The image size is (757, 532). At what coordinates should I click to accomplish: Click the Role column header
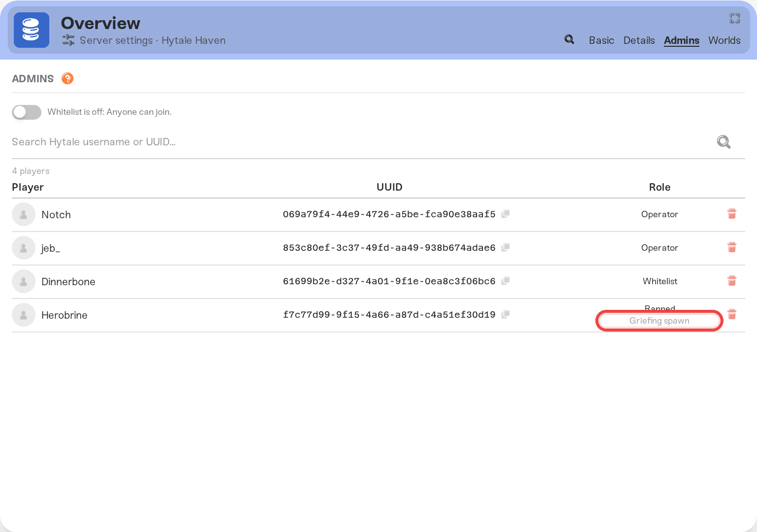coord(659,187)
